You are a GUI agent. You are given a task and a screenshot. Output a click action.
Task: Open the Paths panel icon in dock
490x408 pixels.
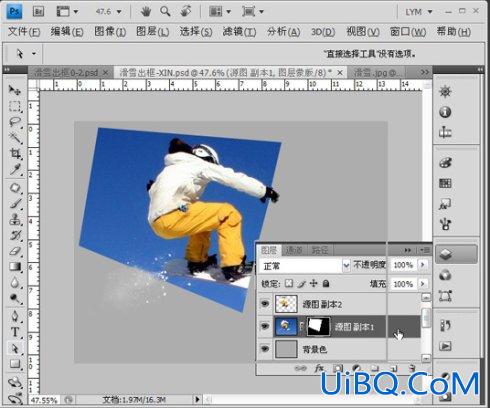445,296
